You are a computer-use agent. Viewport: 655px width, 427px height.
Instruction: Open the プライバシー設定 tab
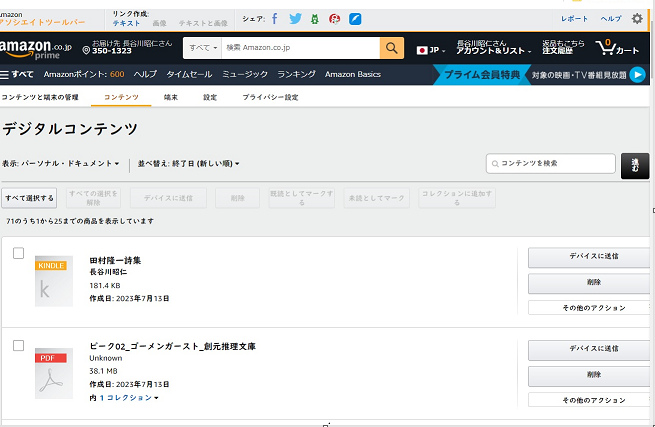click(x=270, y=97)
